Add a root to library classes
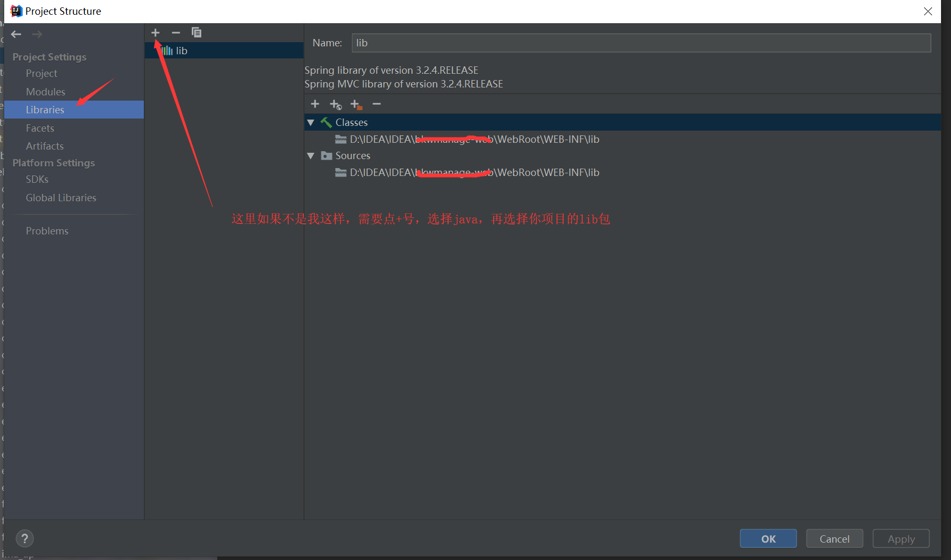Viewport: 951px width, 560px height. (315, 104)
